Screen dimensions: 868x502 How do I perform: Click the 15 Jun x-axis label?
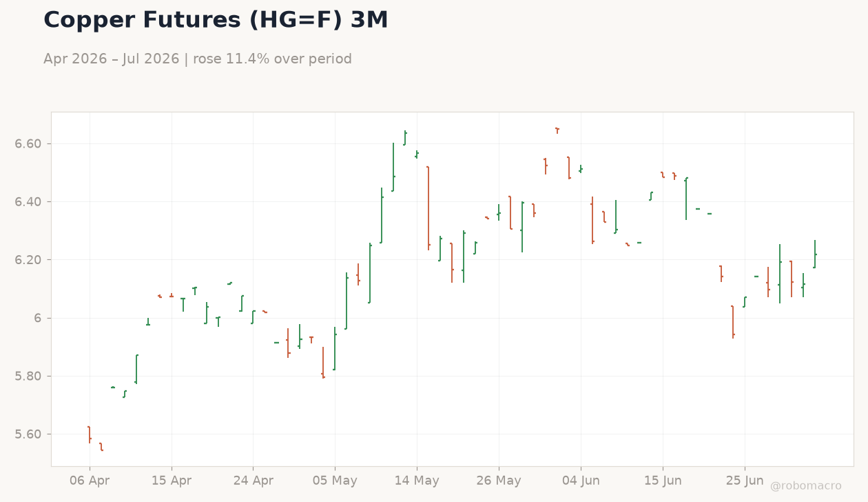(663, 481)
